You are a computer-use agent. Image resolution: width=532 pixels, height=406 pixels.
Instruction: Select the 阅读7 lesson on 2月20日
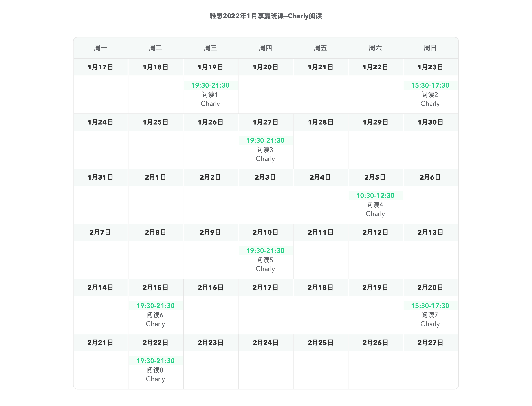tap(430, 315)
